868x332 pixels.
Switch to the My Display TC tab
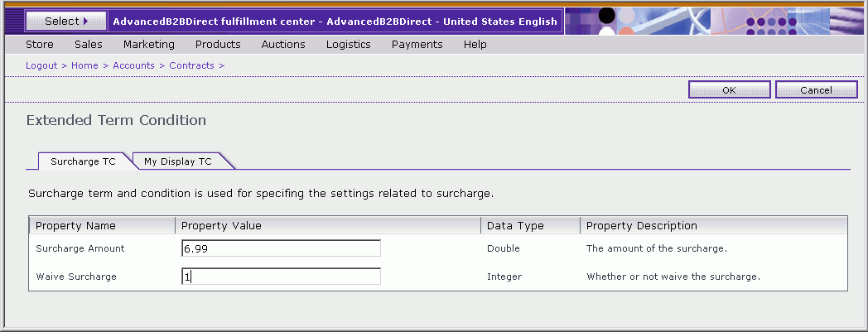coord(178,161)
